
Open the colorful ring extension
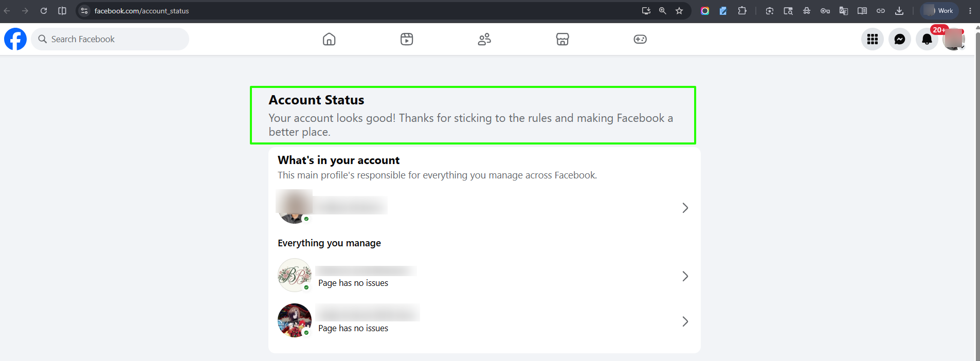click(705, 11)
